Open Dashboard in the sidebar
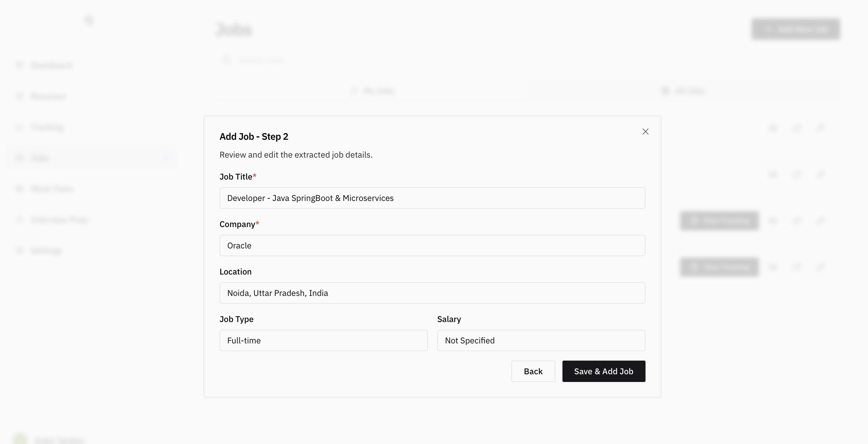The width and height of the screenshot is (868, 444). 51,65
